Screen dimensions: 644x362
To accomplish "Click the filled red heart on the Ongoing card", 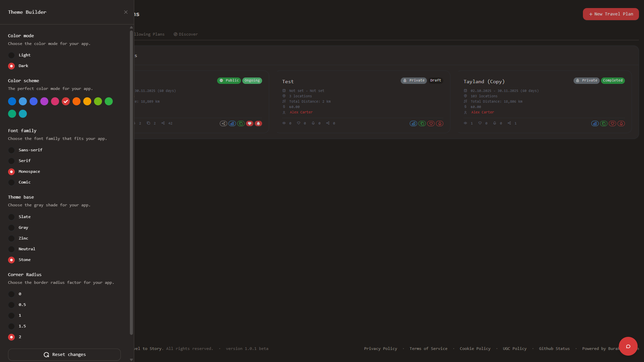I will (250, 123).
